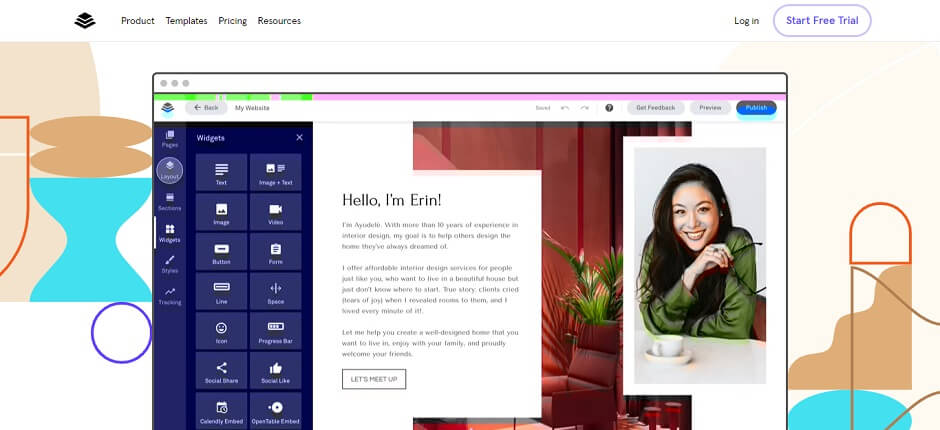Viewport: 940px width, 430px height.
Task: Go to the Pricing page
Action: point(233,20)
